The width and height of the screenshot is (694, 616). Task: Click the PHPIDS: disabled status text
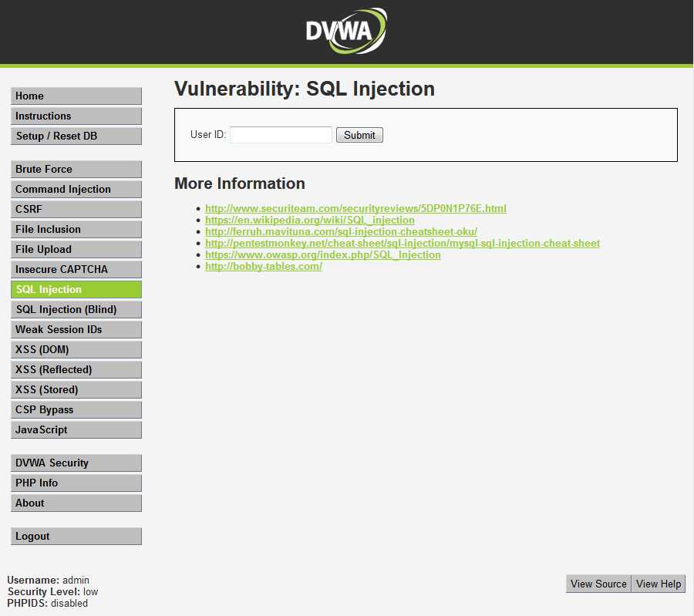pos(47,603)
